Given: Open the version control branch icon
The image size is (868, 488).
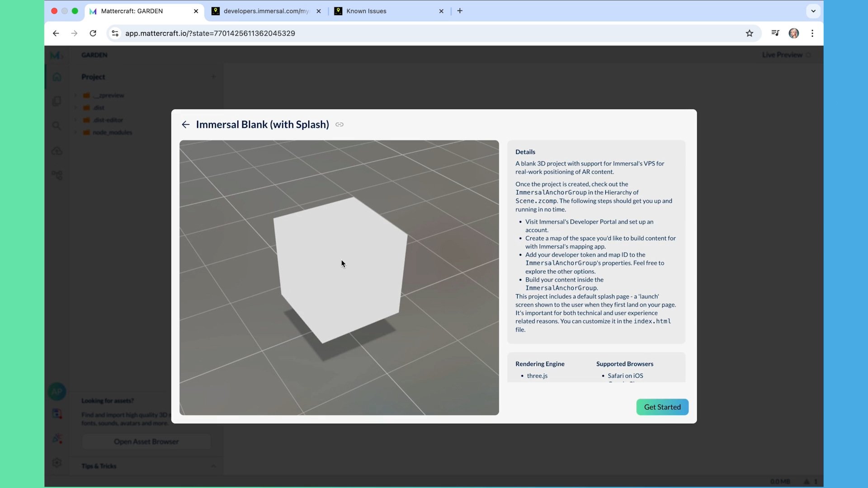Looking at the screenshot, I should [57, 175].
